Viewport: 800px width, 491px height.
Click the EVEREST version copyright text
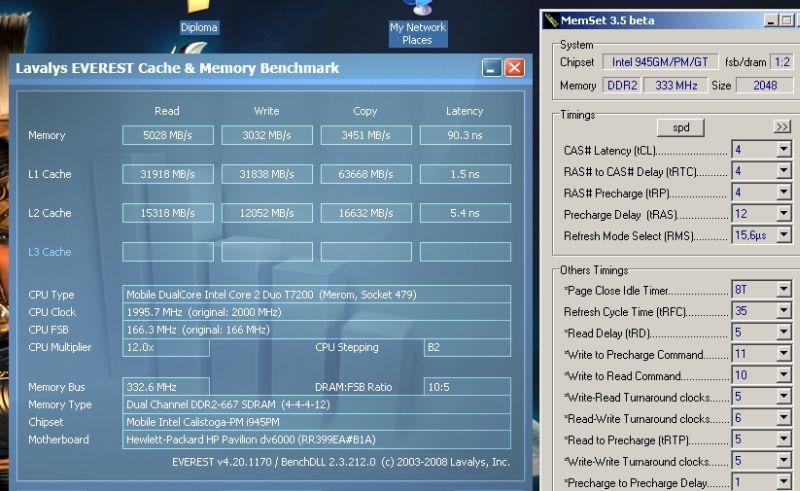341,462
